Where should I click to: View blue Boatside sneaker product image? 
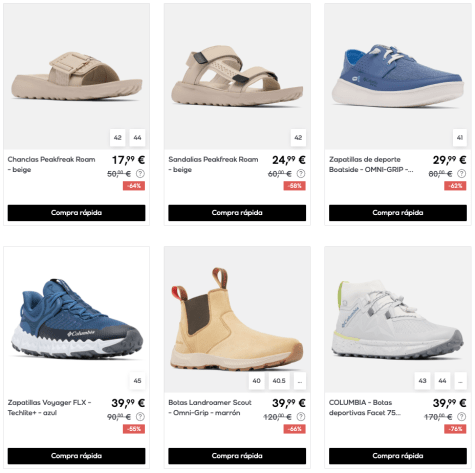tap(398, 76)
